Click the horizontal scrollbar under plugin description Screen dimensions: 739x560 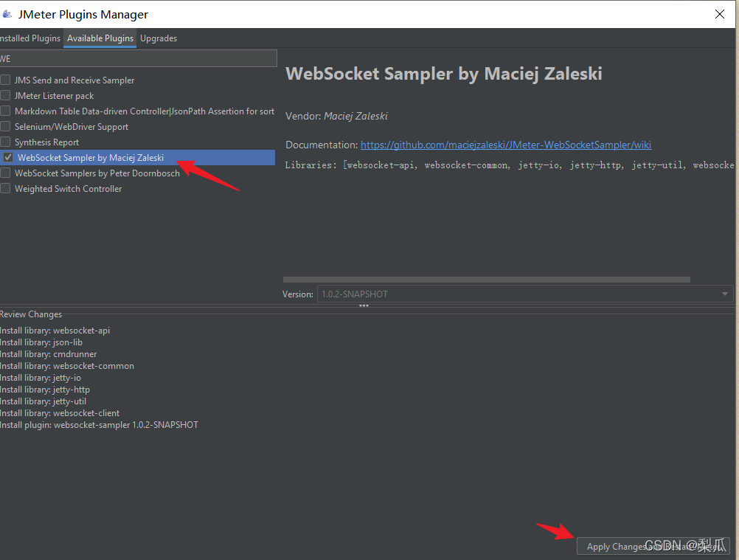(x=486, y=280)
